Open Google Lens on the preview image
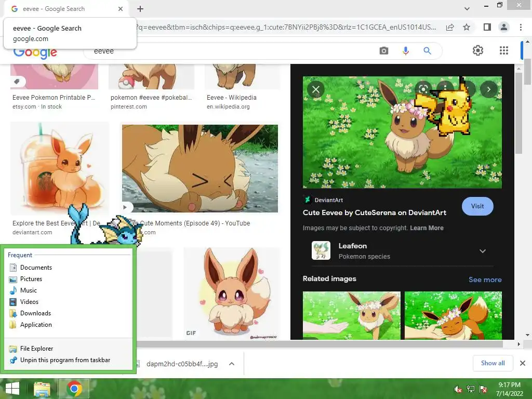This screenshot has width=532, height=399. (423, 89)
